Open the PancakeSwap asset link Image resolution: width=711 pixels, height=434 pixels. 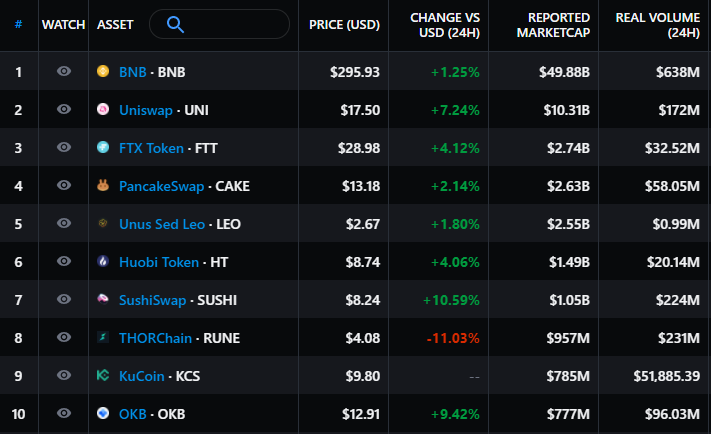tap(161, 186)
